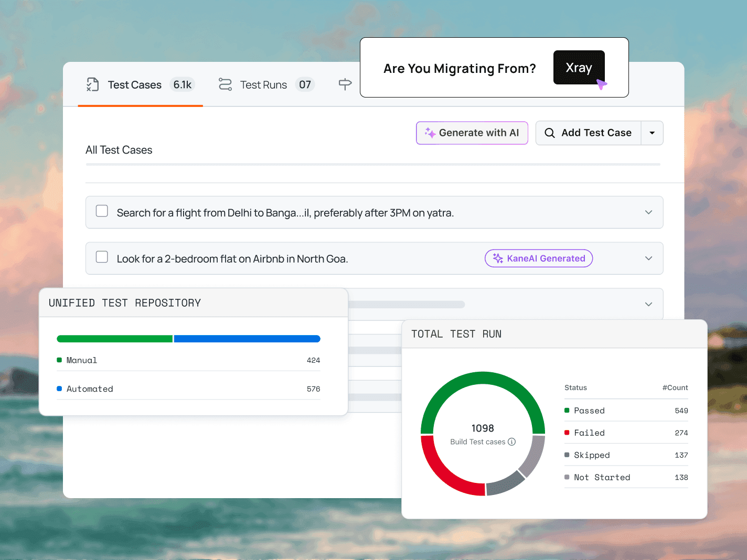
Task: Click the signpost icon after Test Runs
Action: [345, 84]
